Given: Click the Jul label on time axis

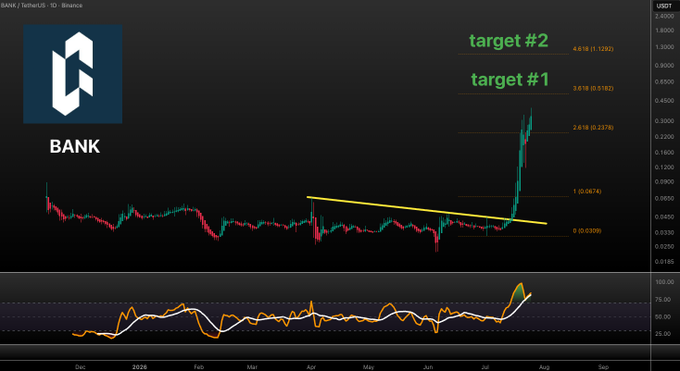Looking at the screenshot, I should [x=485, y=367].
